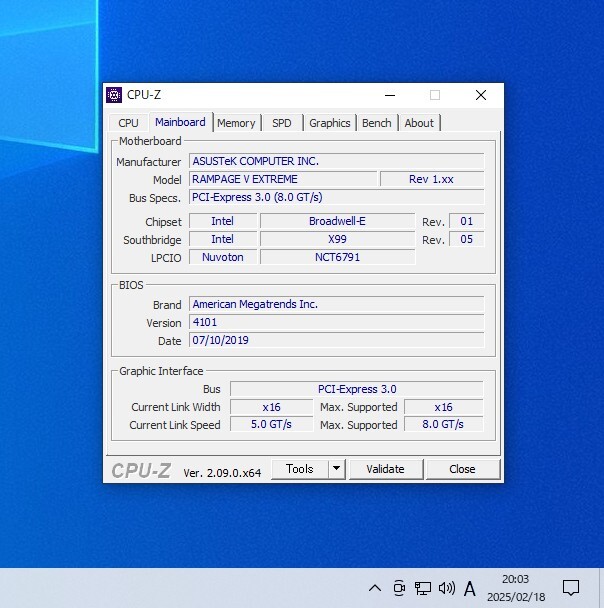View the About tab

(419, 123)
